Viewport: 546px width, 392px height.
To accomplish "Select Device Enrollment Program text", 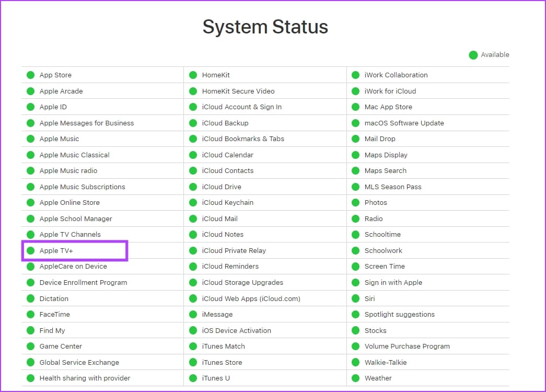I will [83, 283].
